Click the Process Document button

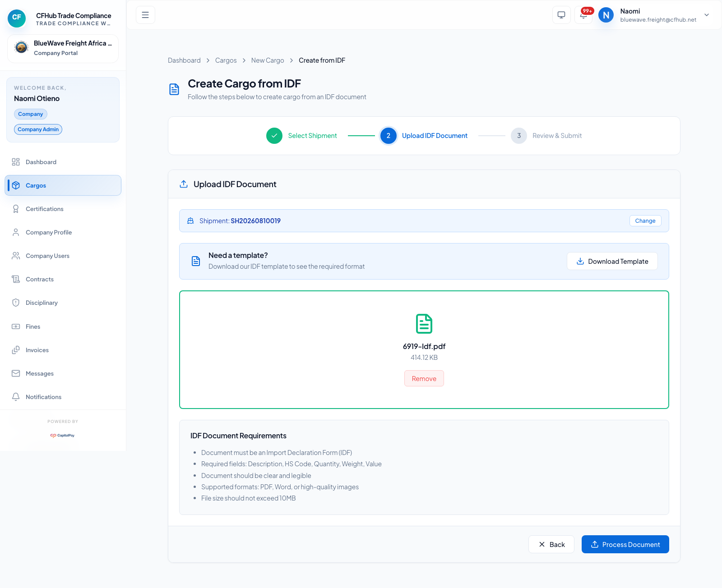coord(625,544)
